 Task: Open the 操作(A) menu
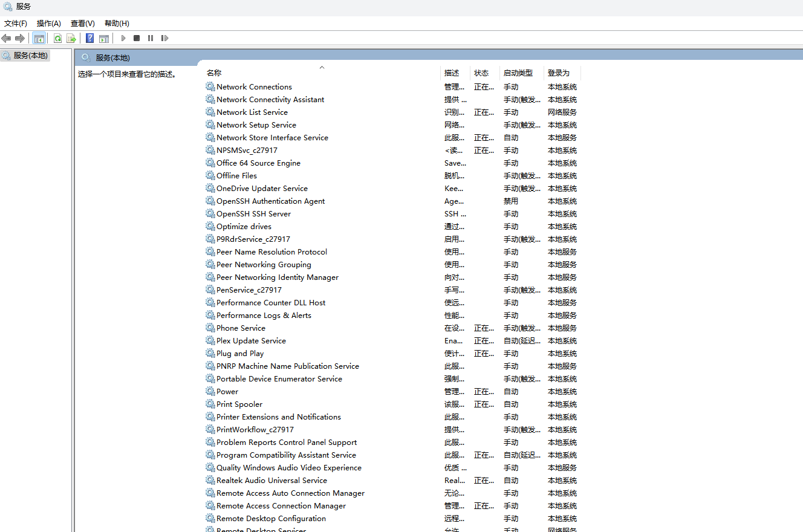coord(49,24)
